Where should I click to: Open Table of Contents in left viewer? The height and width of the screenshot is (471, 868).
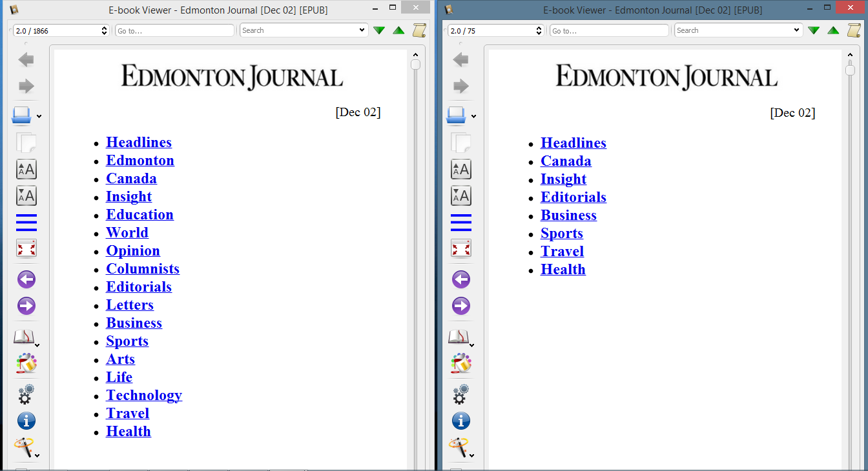coord(26,223)
